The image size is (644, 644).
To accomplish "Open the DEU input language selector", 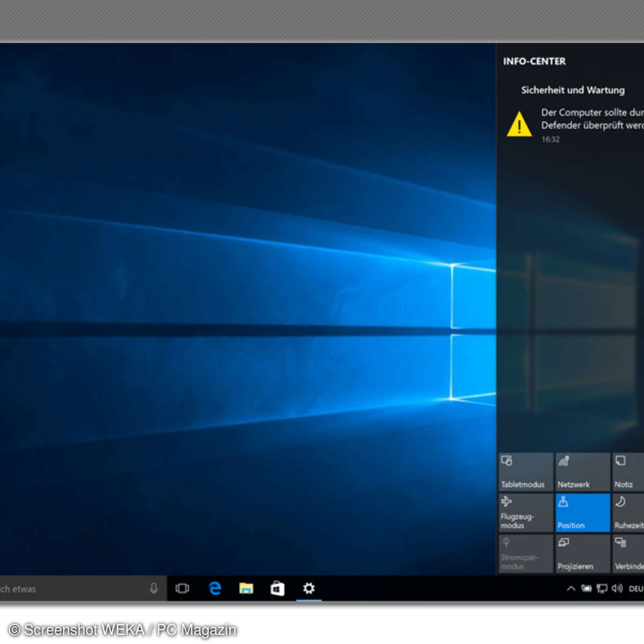I will (636, 589).
